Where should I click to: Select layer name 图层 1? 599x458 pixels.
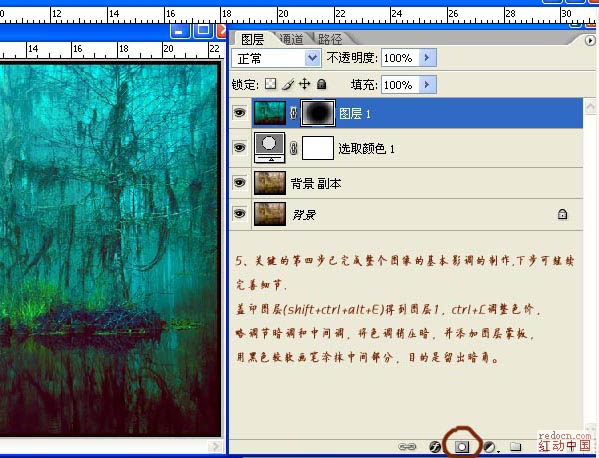[355, 113]
